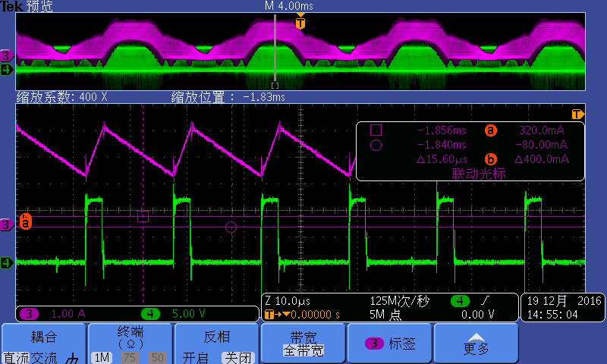Open the 终端 termination menu
Viewport: 607px width, 364px height.
click(x=131, y=337)
